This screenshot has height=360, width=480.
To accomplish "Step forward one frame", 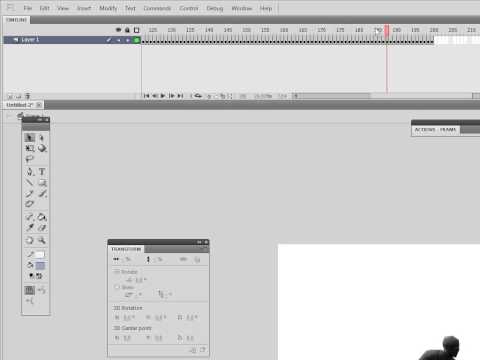I will click(x=172, y=96).
